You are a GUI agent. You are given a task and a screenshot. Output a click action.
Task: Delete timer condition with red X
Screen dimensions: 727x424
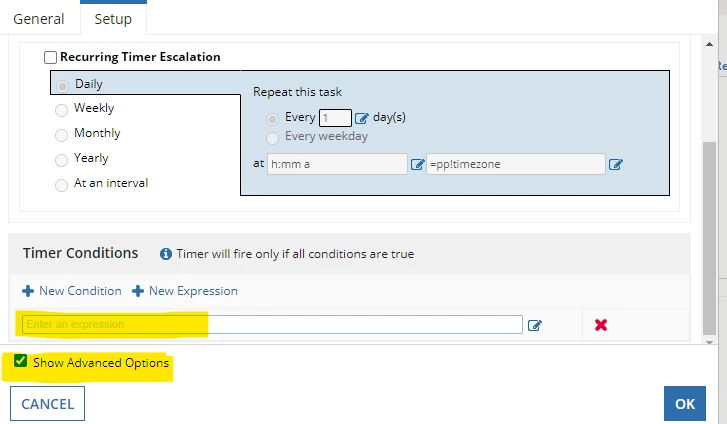coord(601,325)
